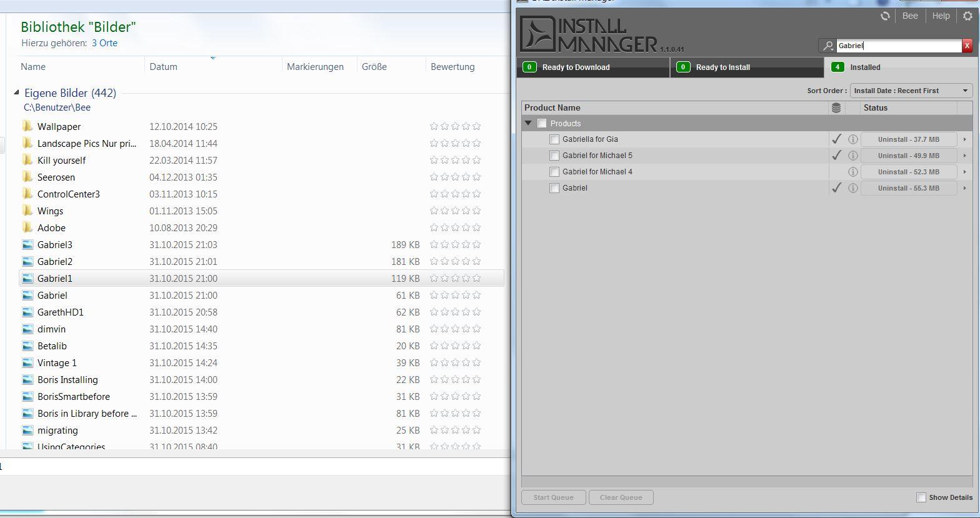This screenshot has height=518, width=980.
Task: Expand the arrow right of Gabriella for Gia
Action: click(x=965, y=139)
